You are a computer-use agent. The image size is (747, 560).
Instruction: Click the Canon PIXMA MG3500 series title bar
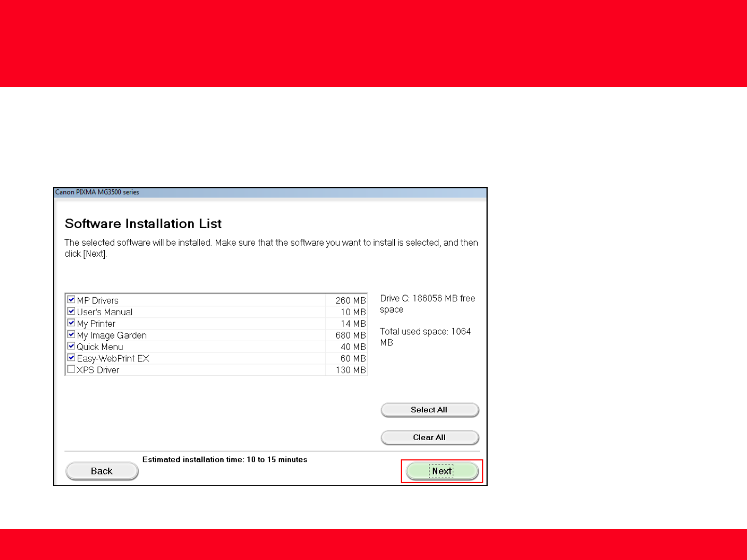click(270, 192)
